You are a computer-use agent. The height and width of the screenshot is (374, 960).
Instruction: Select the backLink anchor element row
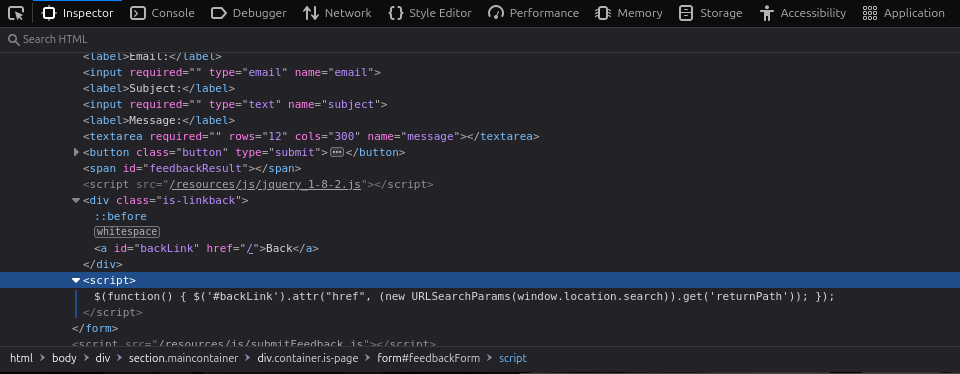[x=206, y=249]
